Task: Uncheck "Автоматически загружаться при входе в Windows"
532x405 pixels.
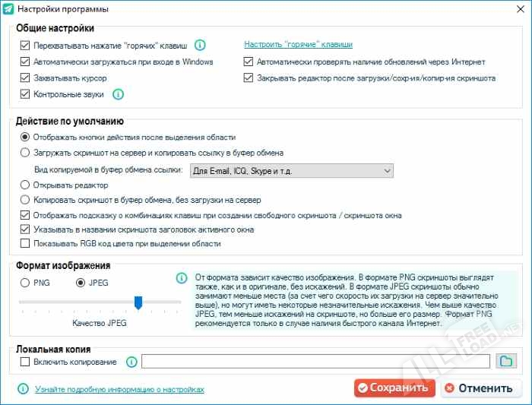Action: (x=26, y=62)
